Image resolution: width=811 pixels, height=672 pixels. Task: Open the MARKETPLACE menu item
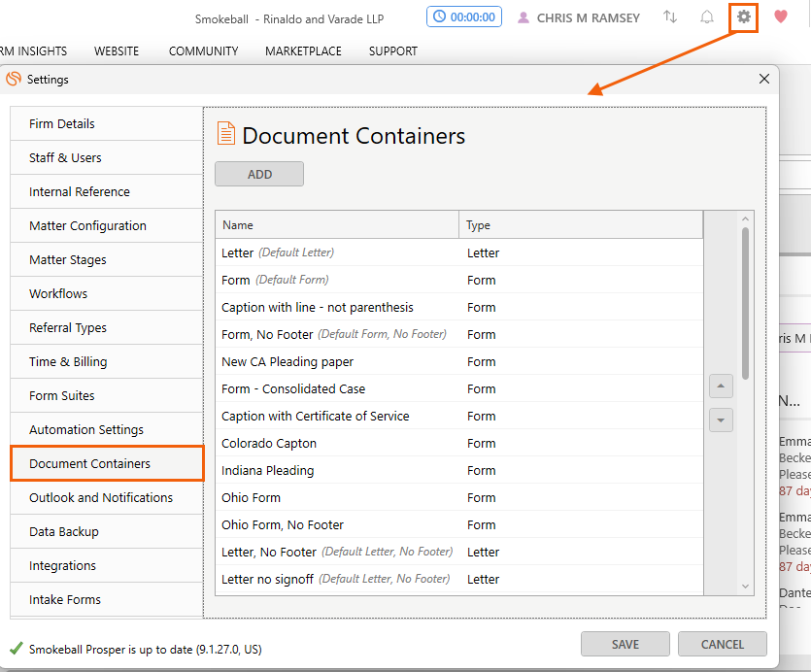coord(302,50)
